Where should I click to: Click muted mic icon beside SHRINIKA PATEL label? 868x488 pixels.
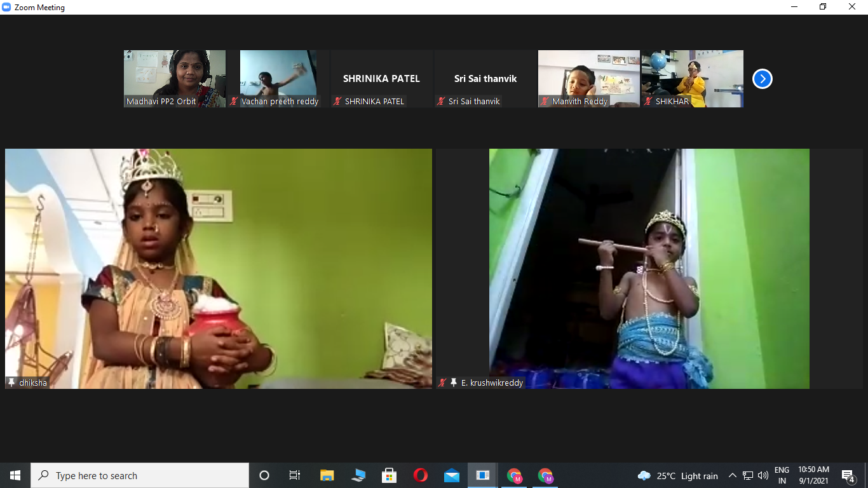[337, 102]
